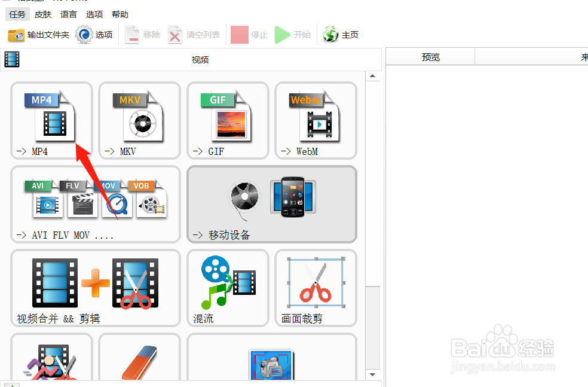Click the 移除 remove toolbar button

click(142, 35)
